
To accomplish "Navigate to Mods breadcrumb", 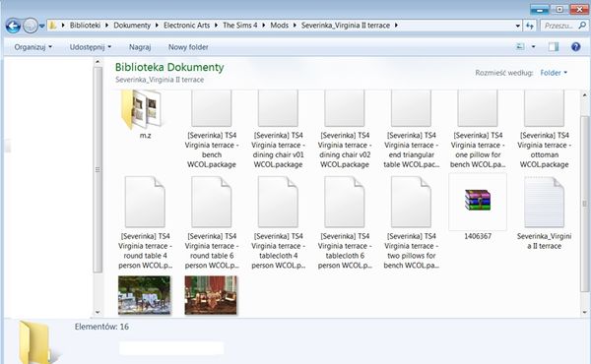I will click(280, 26).
